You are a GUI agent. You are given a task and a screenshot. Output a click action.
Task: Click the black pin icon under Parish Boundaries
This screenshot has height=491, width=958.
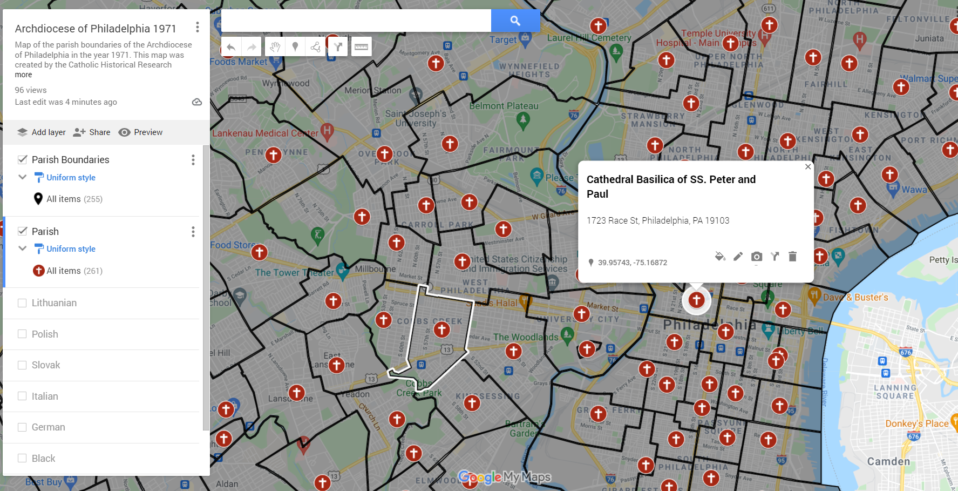(38, 199)
